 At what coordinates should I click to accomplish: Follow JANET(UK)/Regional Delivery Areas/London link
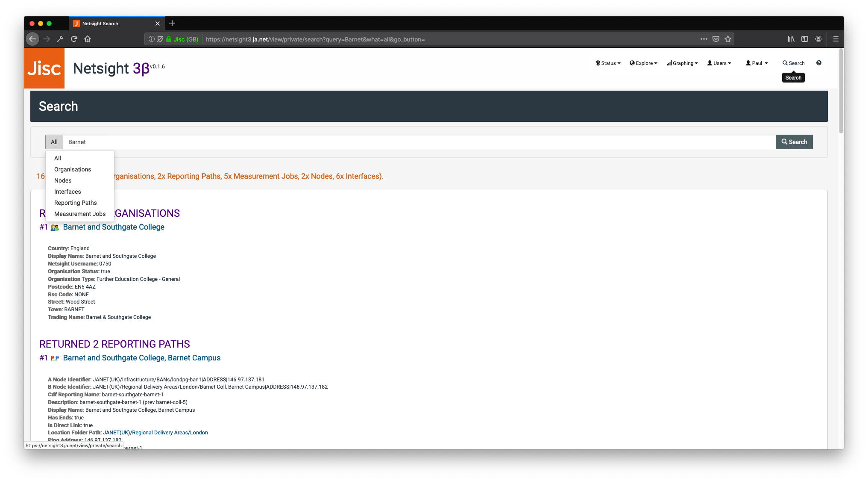pyautogui.click(x=155, y=433)
